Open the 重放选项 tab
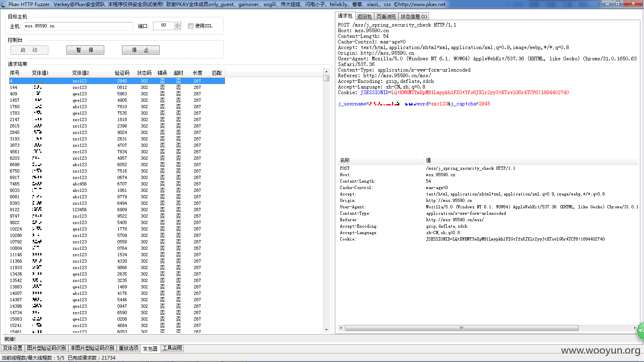644x362 pixels. tap(129, 348)
